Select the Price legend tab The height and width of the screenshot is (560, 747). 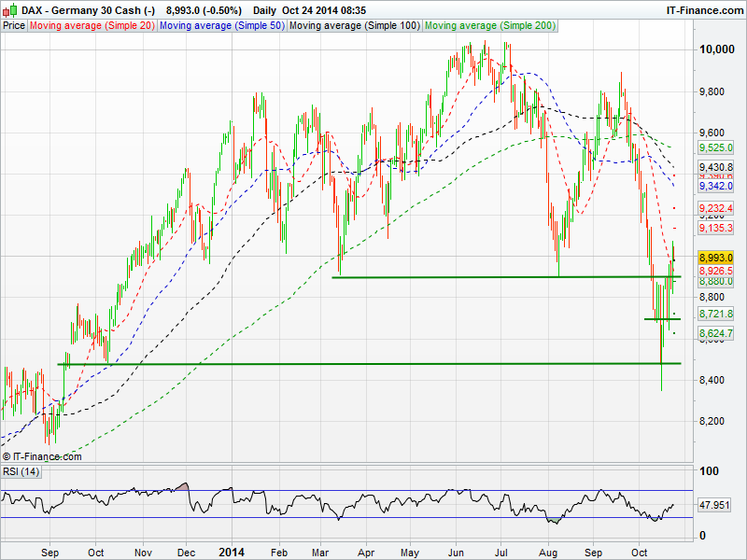click(14, 26)
